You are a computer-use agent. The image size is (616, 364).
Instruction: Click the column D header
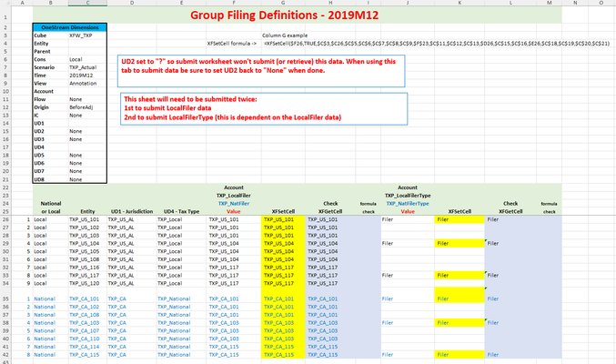click(x=132, y=3)
